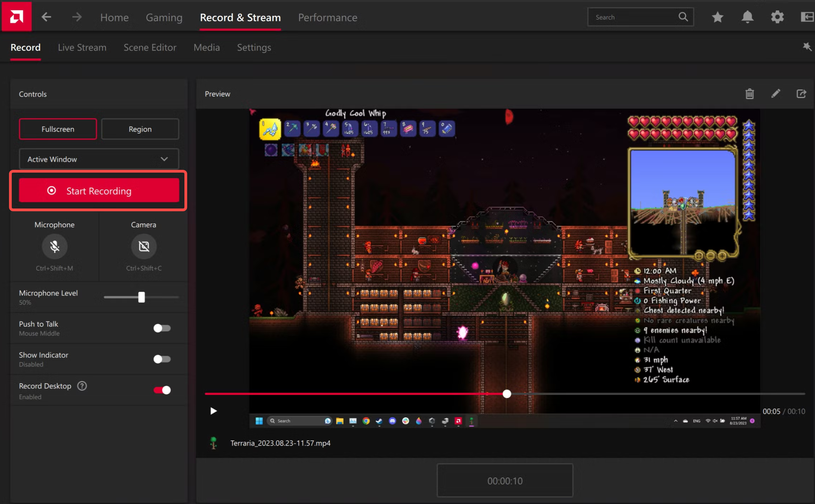
Task: Select Region capture mode
Action: 140,129
